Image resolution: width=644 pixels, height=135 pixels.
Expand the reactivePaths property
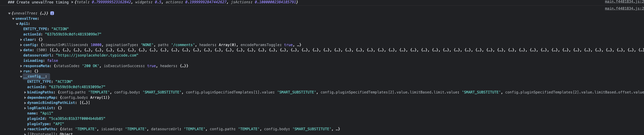[25, 129]
